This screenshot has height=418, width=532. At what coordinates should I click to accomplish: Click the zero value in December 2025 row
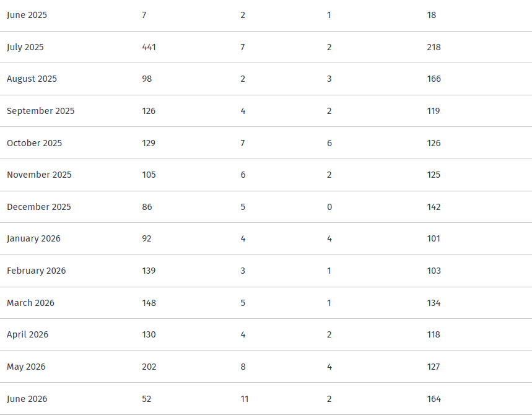(329, 207)
